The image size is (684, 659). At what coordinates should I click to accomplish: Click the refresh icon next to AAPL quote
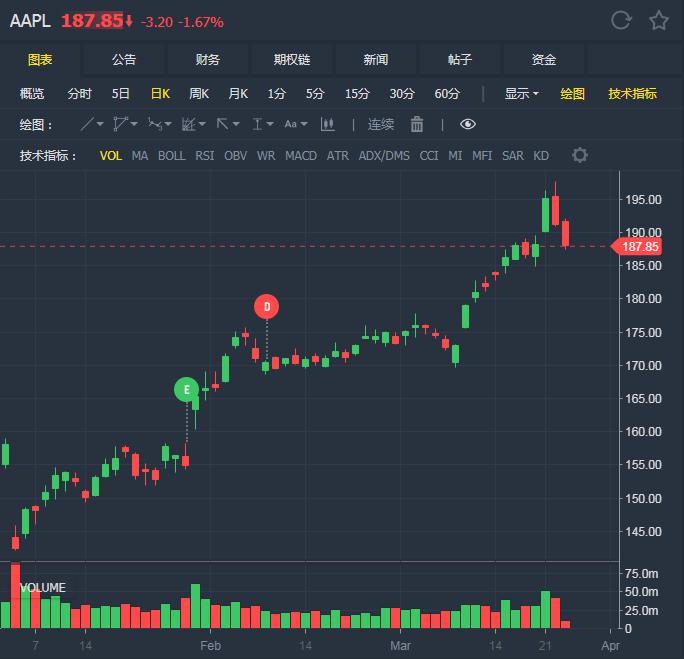click(x=621, y=20)
